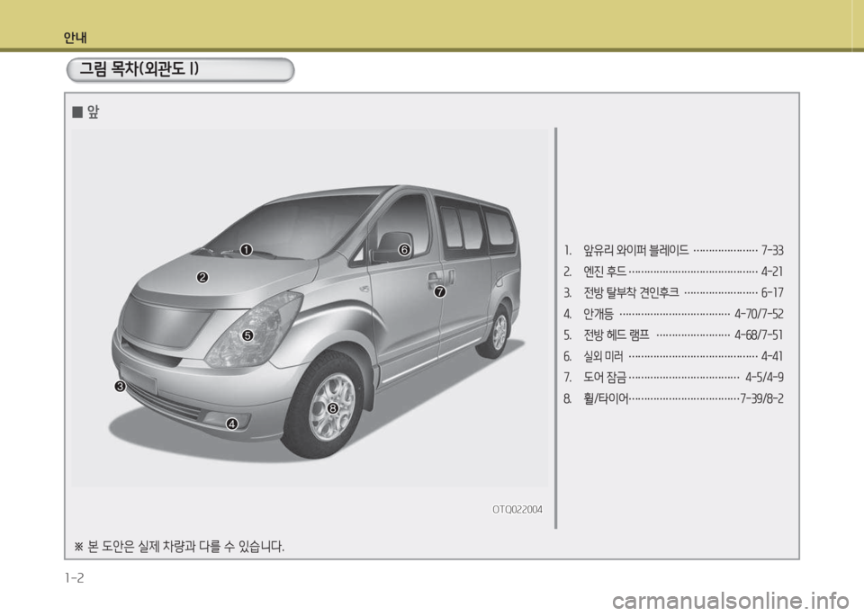Open list entry '엔진 후드 4-21'
The height and width of the screenshot is (616, 864).
tap(673, 272)
